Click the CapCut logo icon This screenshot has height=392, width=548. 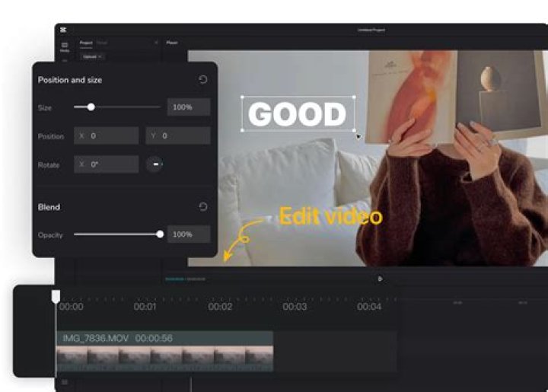pyautogui.click(x=64, y=30)
